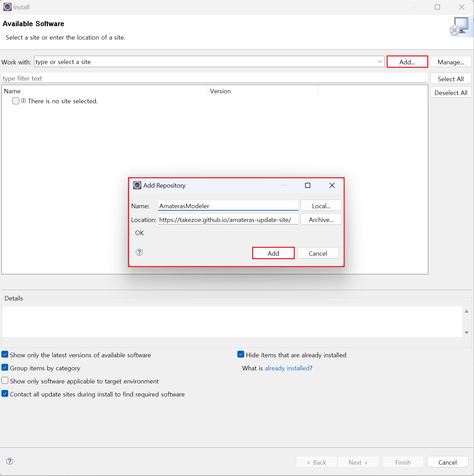Uncheck 'Hide items that are already installed'
The height and width of the screenshot is (476, 474).
click(240, 354)
